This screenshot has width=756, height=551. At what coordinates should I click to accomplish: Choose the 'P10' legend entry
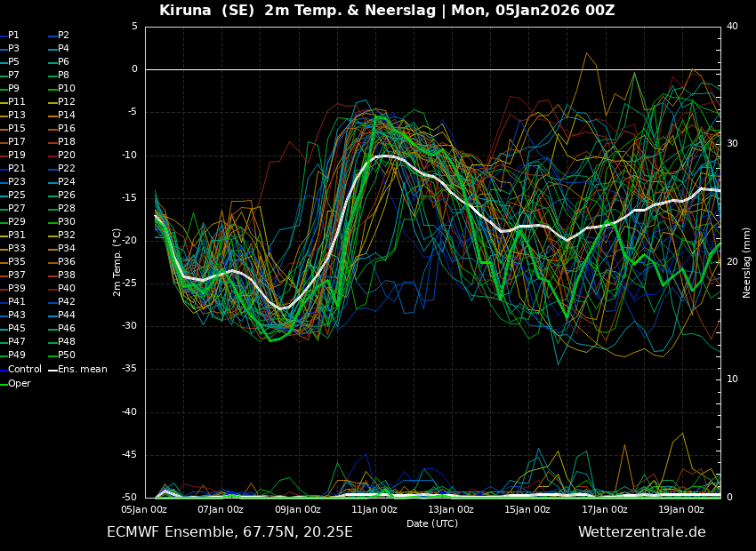[x=61, y=89]
